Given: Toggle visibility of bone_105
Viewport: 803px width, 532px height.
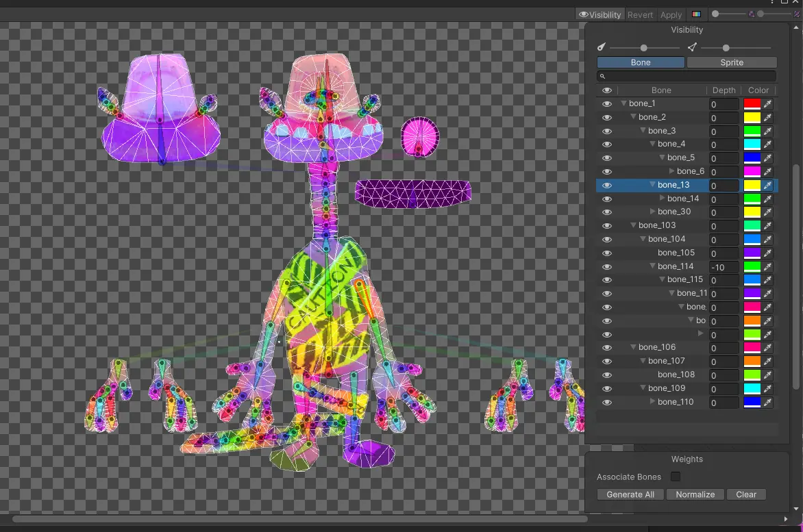Looking at the screenshot, I should (606, 253).
